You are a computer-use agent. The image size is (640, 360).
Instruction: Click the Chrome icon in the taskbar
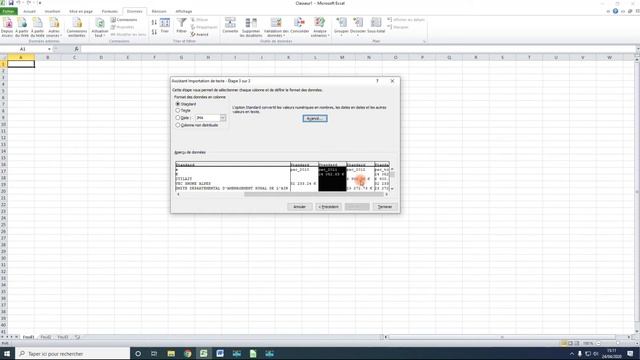click(187, 353)
